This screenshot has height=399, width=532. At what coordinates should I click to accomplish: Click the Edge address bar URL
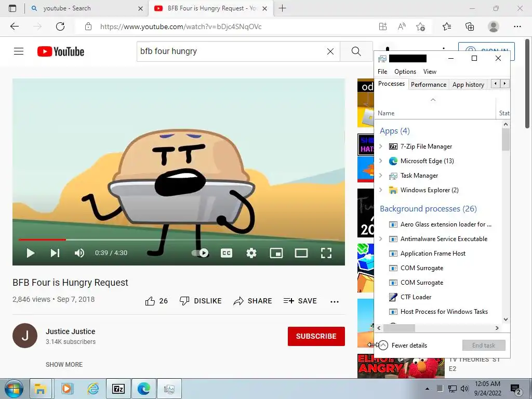point(181,27)
